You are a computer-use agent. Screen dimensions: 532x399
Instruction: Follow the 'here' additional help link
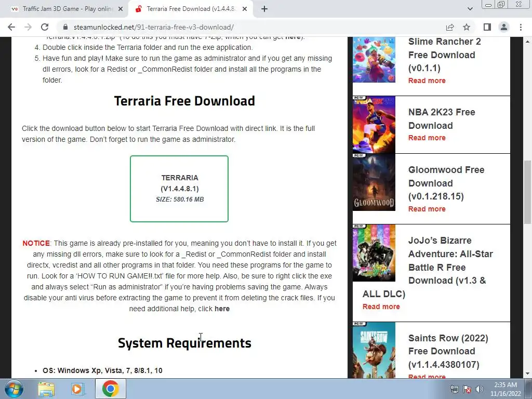point(222,309)
